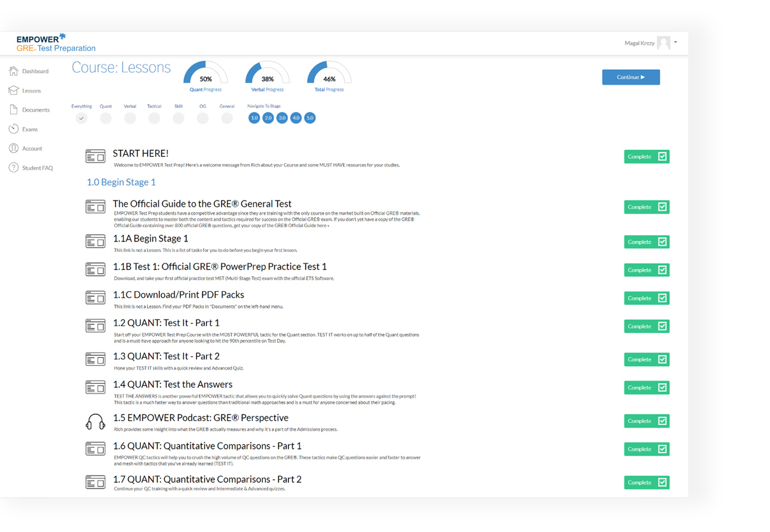Click the Exams clock icon
Viewport: 770px width, 532px height.
[14, 129]
